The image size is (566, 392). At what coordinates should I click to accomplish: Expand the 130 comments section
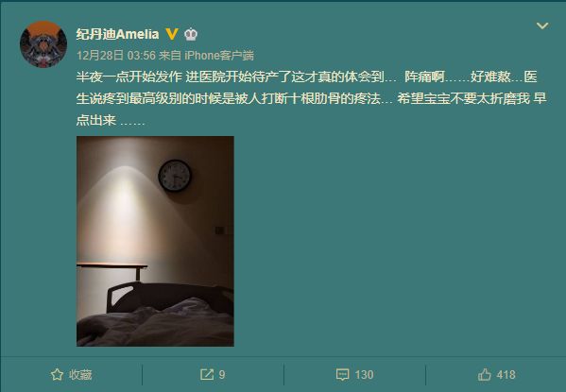point(355,375)
